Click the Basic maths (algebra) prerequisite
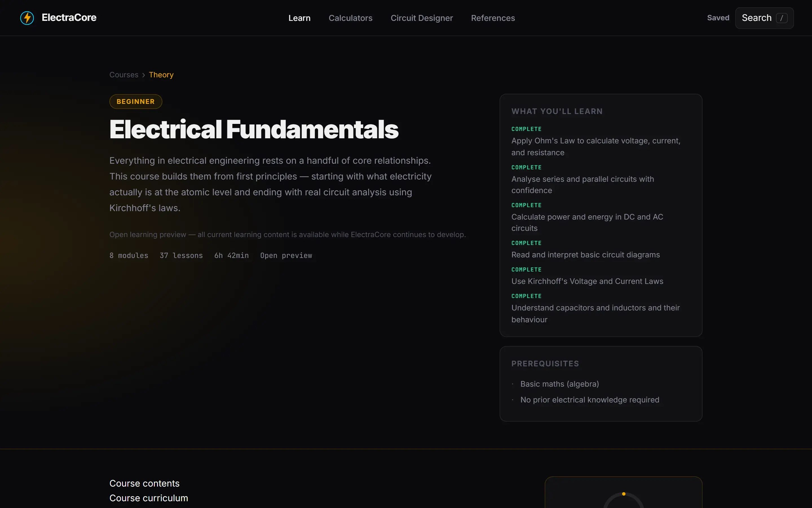The height and width of the screenshot is (508, 812). [559, 384]
